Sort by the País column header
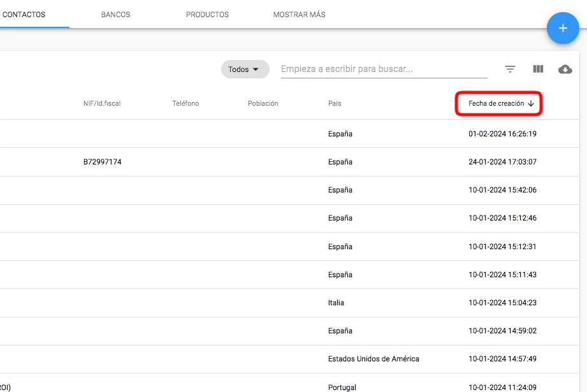 tap(335, 103)
